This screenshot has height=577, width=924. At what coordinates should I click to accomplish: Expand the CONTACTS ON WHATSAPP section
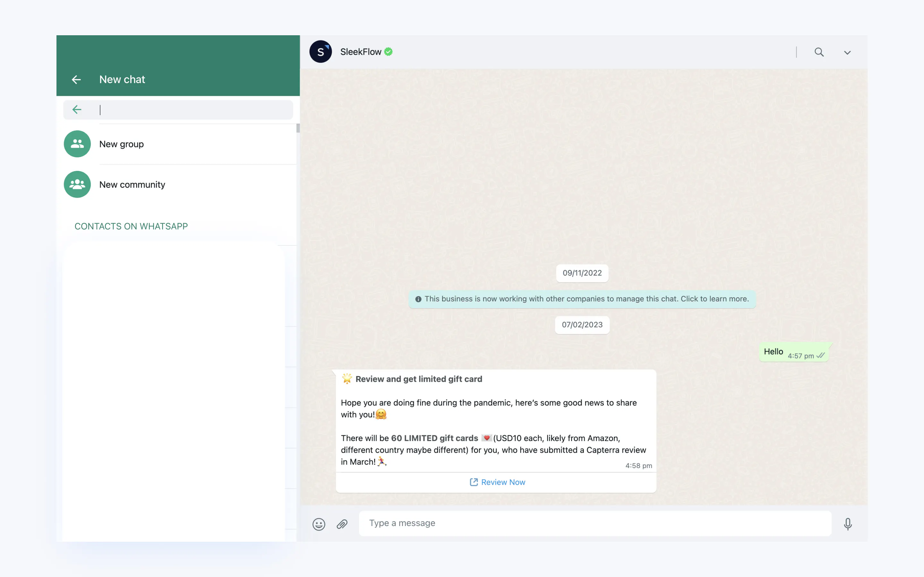coord(131,225)
